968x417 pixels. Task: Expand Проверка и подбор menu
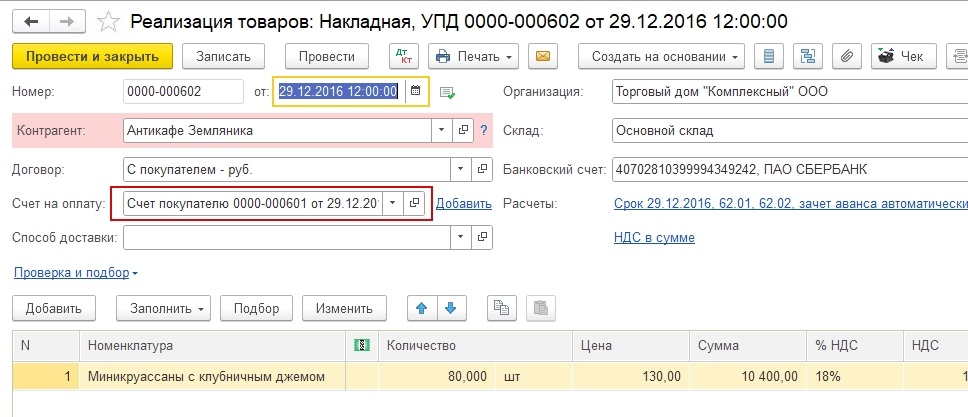click(75, 272)
